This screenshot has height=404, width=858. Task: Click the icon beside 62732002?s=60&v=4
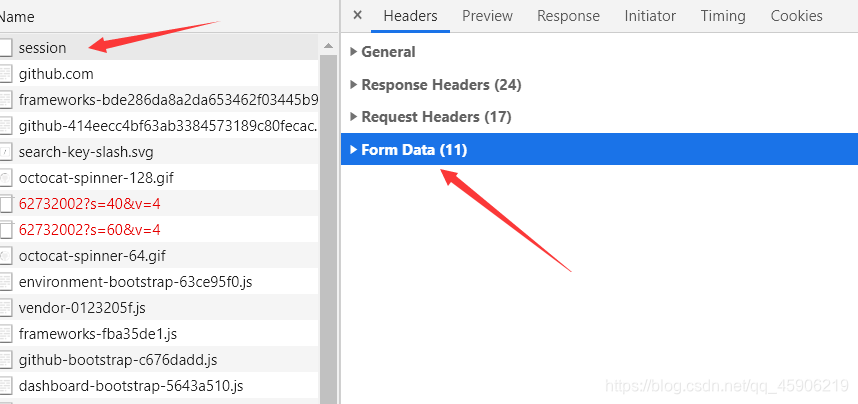5,230
